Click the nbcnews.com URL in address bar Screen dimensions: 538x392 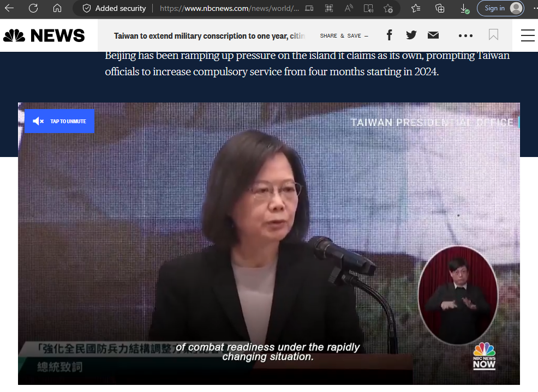(x=229, y=8)
